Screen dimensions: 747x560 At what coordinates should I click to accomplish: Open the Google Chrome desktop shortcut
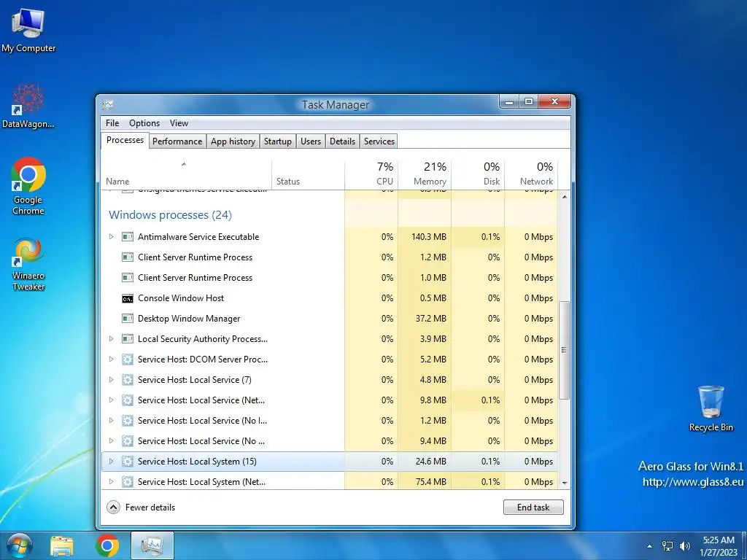pyautogui.click(x=28, y=186)
